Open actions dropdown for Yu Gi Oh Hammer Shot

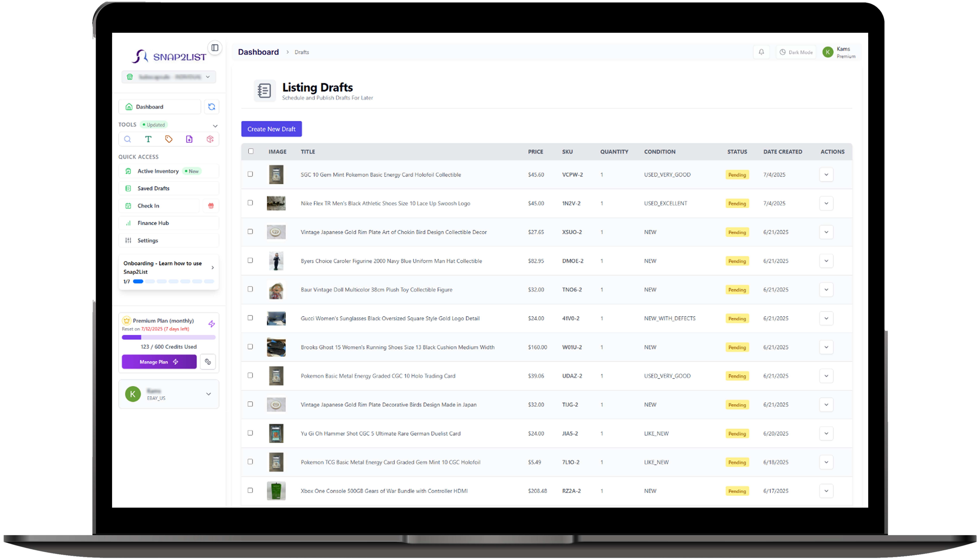[826, 433]
